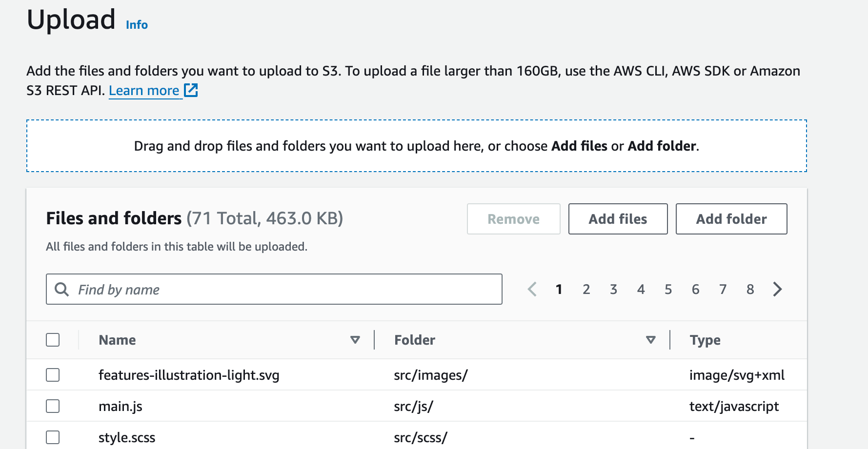
Task: Click the external link icon beside Learn more
Action: click(x=191, y=90)
